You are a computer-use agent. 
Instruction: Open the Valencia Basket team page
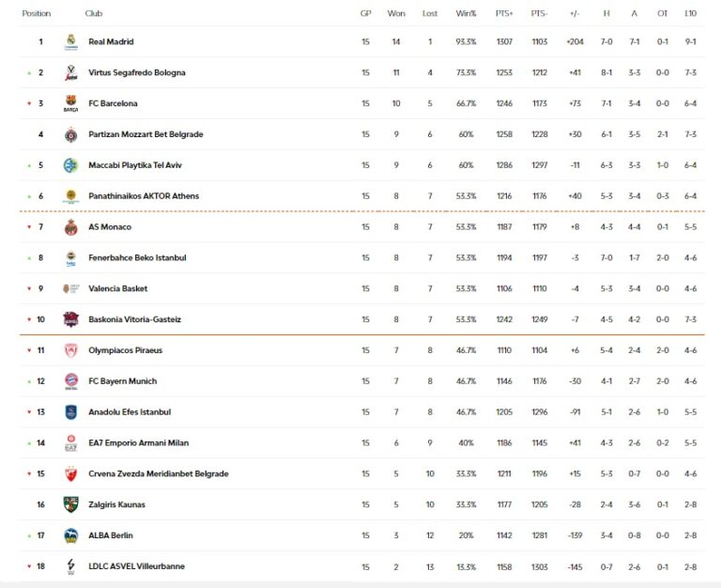click(x=117, y=288)
